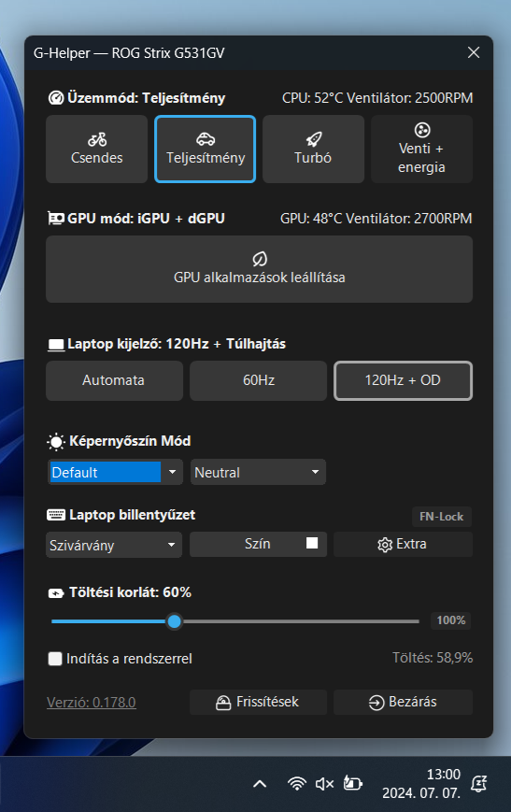Click the 'GPU mód: iGPU + dGPU' heading
Viewport: 511px width, 812px height.
pyautogui.click(x=146, y=219)
